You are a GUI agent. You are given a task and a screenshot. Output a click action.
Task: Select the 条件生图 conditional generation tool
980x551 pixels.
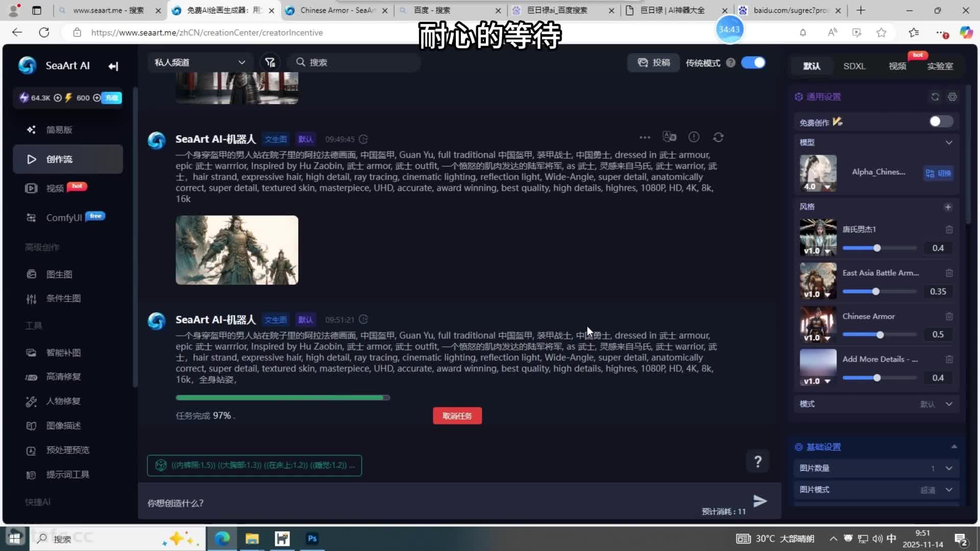(63, 298)
